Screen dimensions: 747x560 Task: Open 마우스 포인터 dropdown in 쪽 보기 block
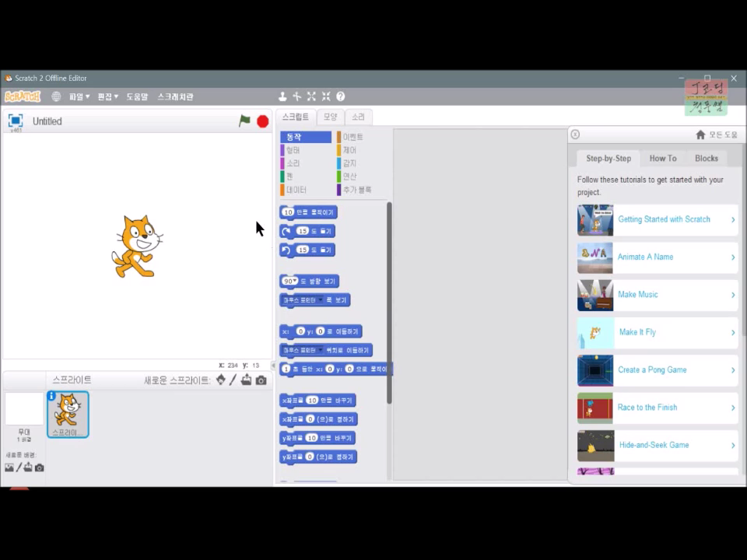(320, 300)
